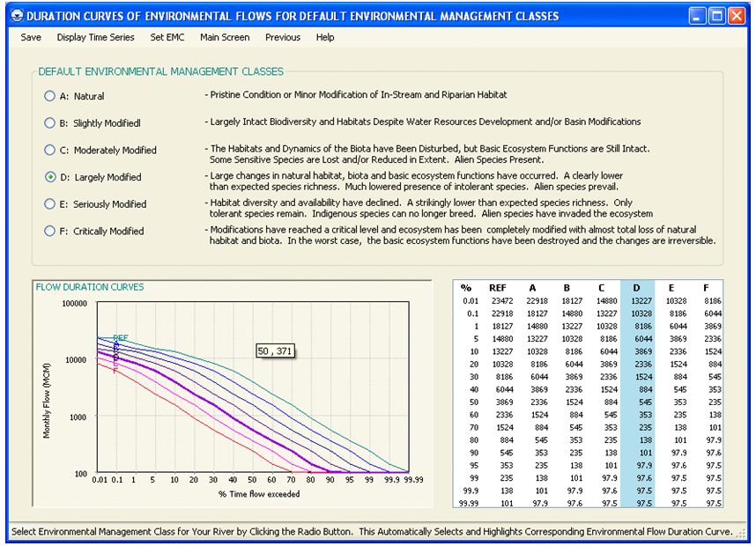
Task: Select the A: Natural radio button
Action: (x=50, y=96)
